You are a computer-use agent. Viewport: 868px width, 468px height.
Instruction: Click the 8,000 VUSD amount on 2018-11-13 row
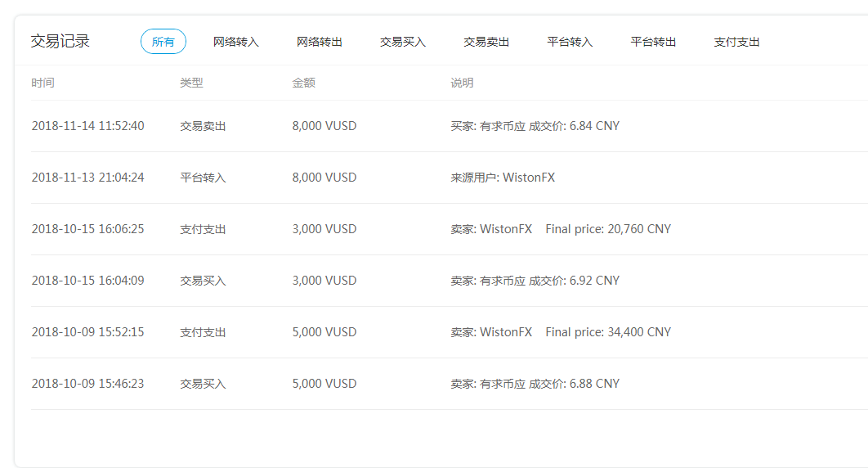(324, 178)
